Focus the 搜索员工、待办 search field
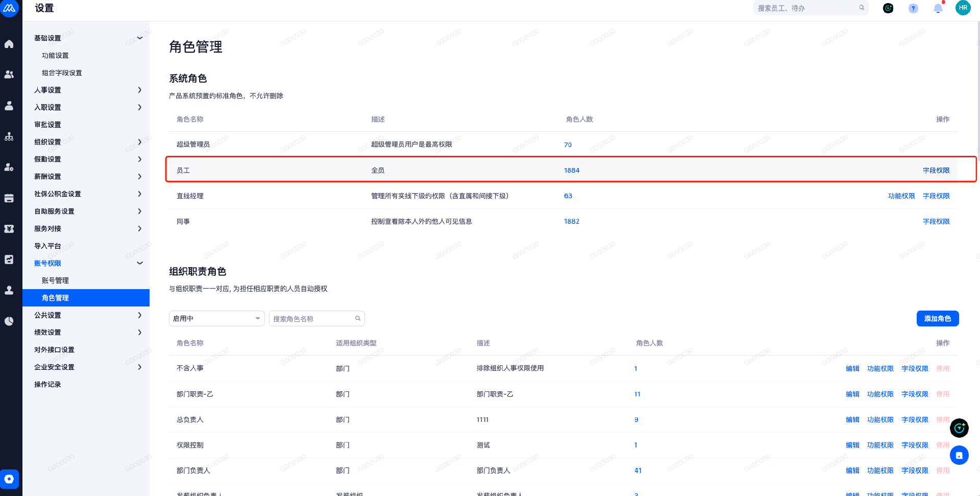 coord(805,8)
